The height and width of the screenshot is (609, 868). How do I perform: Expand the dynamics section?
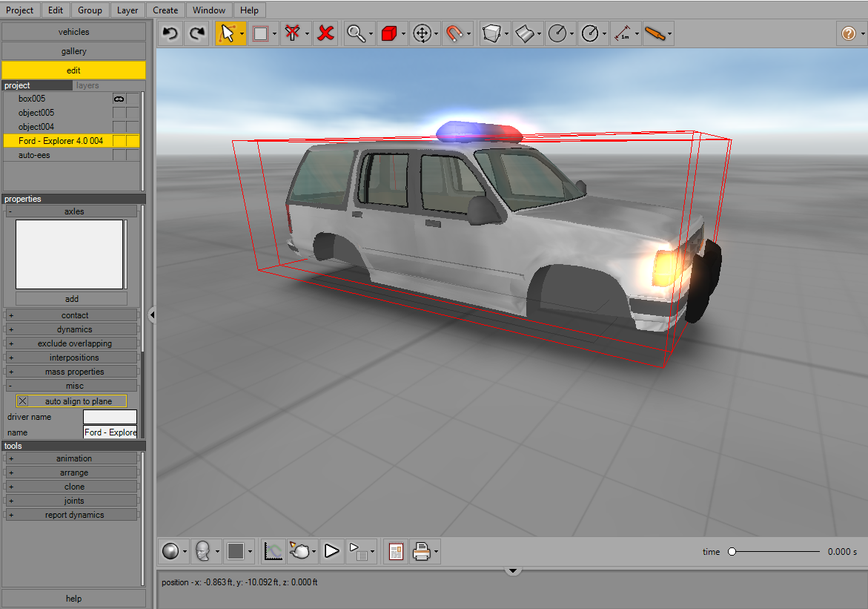click(x=71, y=329)
